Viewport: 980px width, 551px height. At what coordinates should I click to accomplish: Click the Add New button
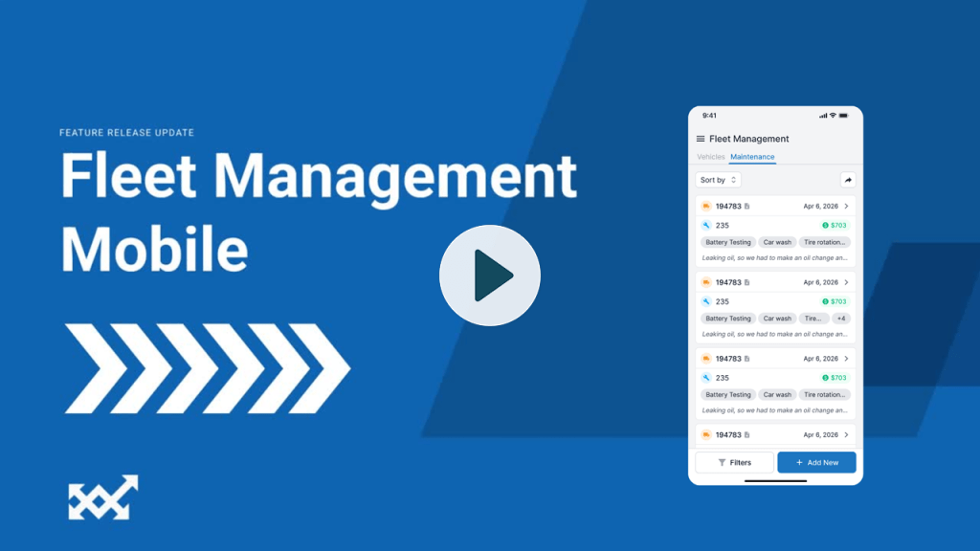pos(816,462)
